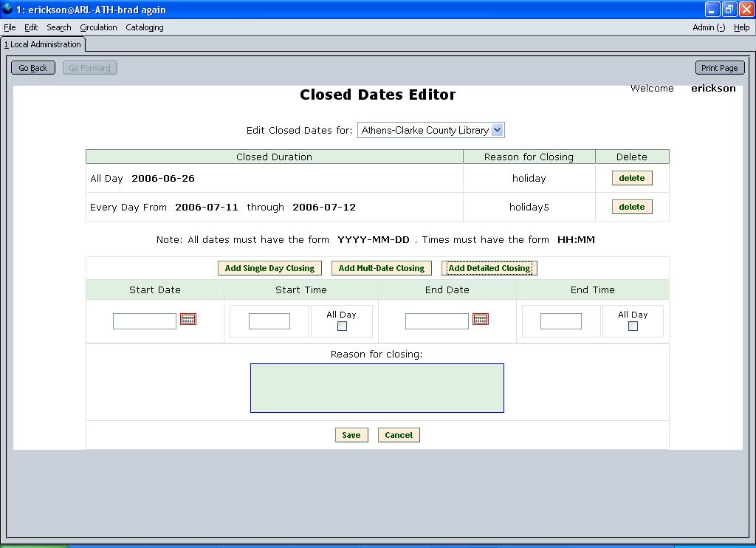
Task: Delete the holiday5 closing entry
Action: coord(631,207)
